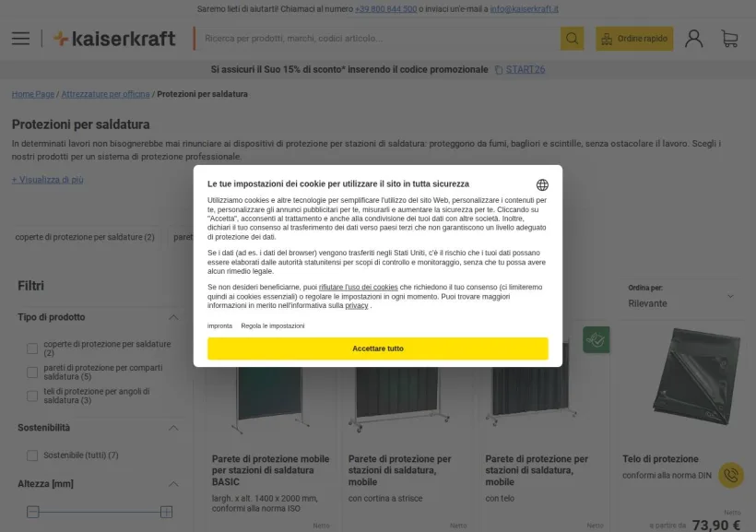756x532 pixels.
Task: Click rifiutare l'uso dei cookies link
Action: pyautogui.click(x=359, y=287)
